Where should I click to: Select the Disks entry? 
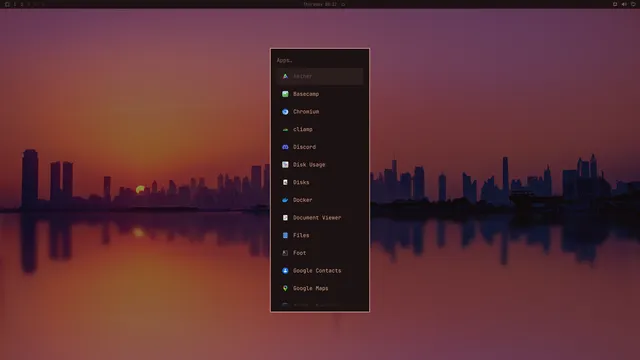pyautogui.click(x=320, y=182)
